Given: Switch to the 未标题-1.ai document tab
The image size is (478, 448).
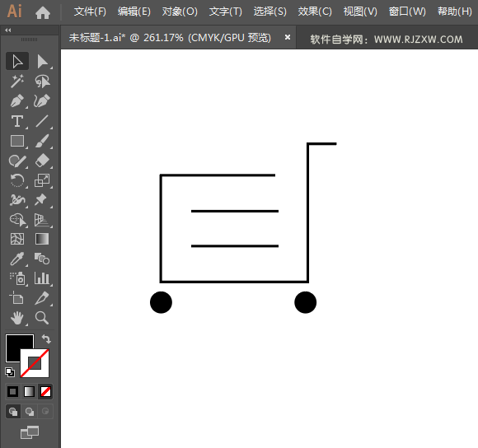Looking at the screenshot, I should click(x=170, y=38).
